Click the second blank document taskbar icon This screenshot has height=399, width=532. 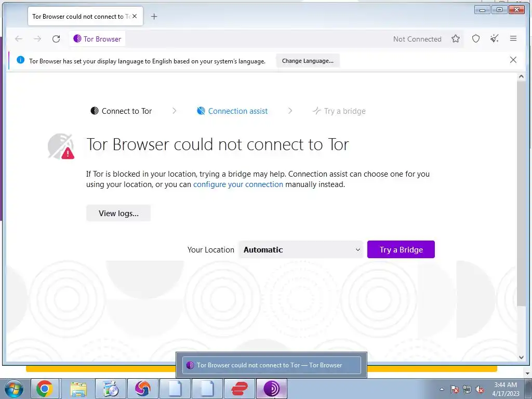[x=207, y=389]
